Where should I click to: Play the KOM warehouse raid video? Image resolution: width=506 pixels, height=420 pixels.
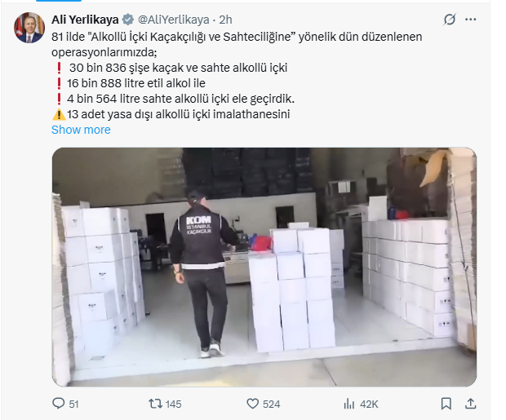(x=264, y=267)
